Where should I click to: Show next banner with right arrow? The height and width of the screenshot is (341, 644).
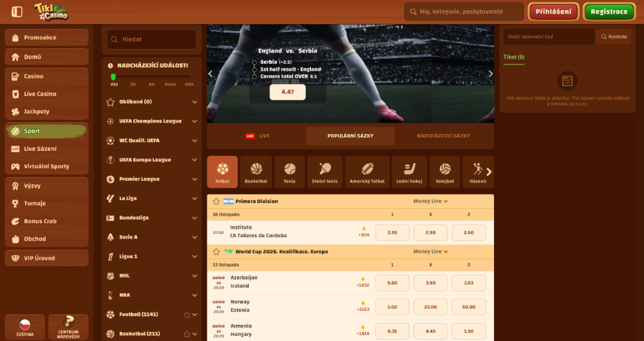tap(490, 73)
